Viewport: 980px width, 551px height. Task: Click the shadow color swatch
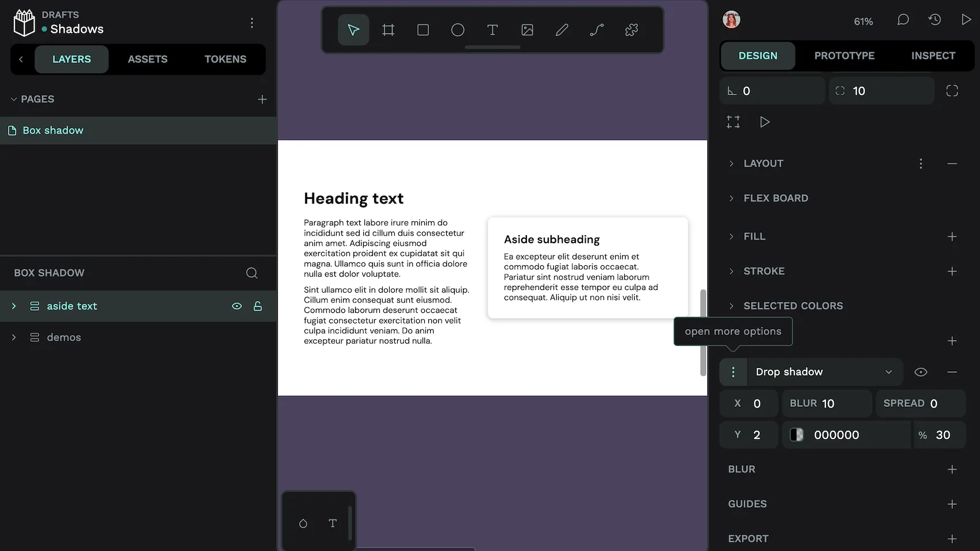[797, 435]
